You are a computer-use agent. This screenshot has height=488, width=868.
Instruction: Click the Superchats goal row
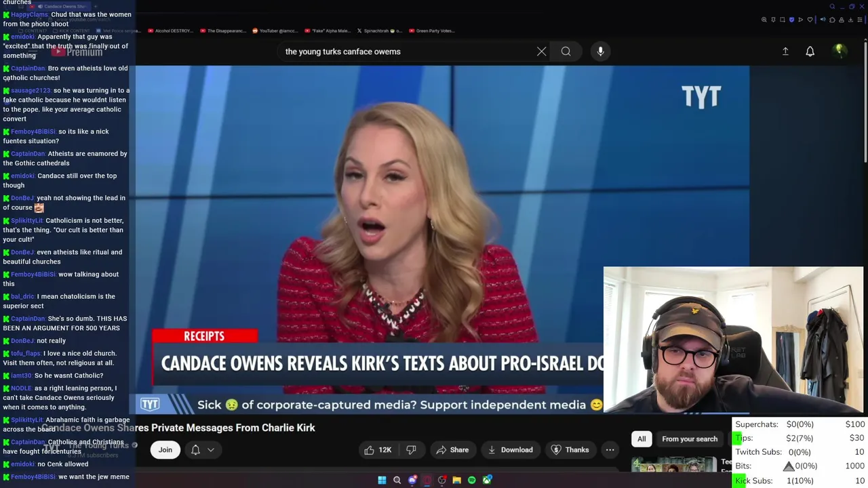pos(800,424)
